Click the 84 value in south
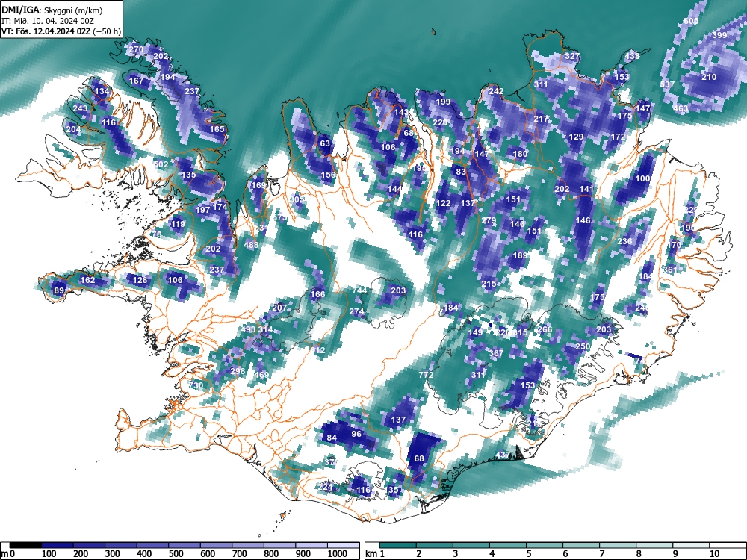 pyautogui.click(x=332, y=438)
